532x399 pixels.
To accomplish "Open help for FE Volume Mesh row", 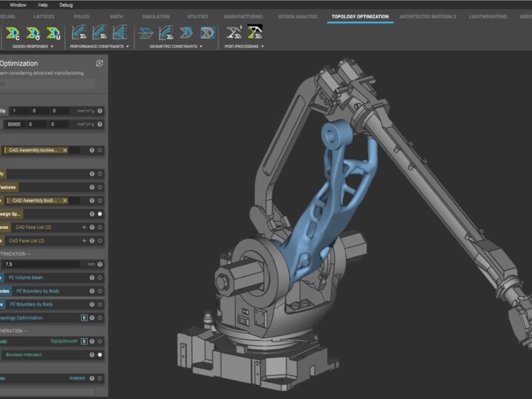I will click(92, 278).
